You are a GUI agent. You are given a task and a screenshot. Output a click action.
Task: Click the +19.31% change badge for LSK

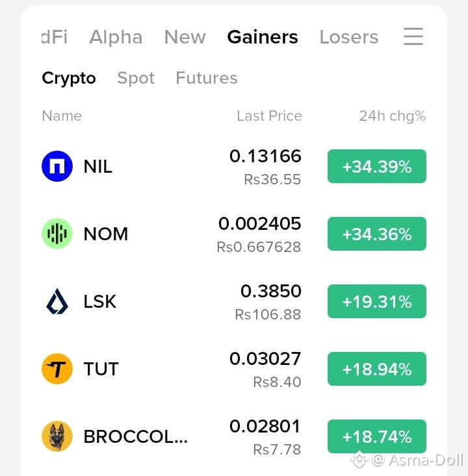pyautogui.click(x=377, y=301)
